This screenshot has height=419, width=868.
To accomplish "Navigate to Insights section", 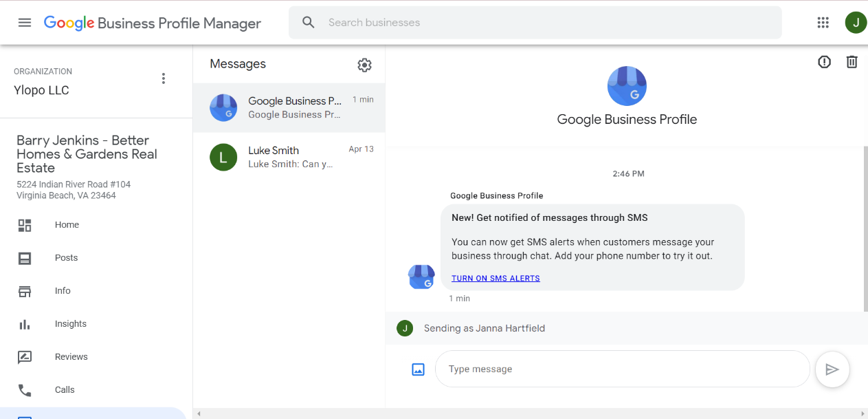I will click(70, 324).
